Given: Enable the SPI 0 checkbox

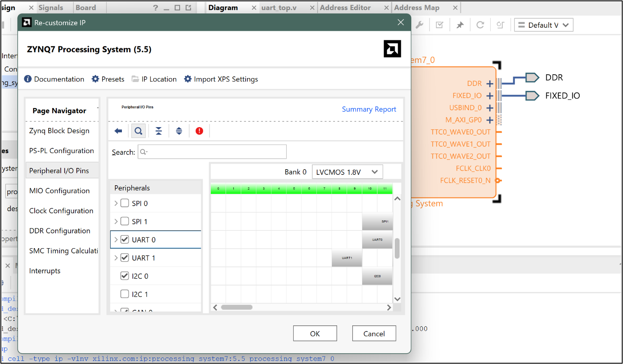Looking at the screenshot, I should 124,203.
